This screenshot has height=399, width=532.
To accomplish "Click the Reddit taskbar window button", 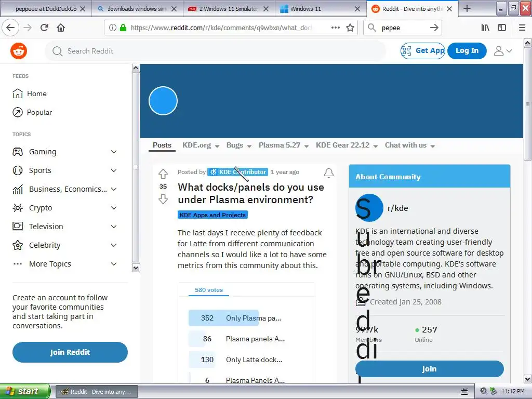I will [x=97, y=392].
